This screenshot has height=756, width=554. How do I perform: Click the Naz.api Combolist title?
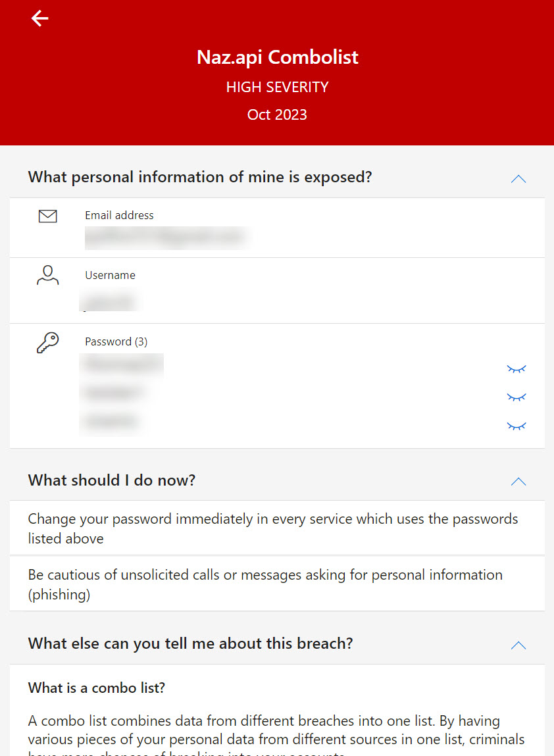pyautogui.click(x=277, y=57)
